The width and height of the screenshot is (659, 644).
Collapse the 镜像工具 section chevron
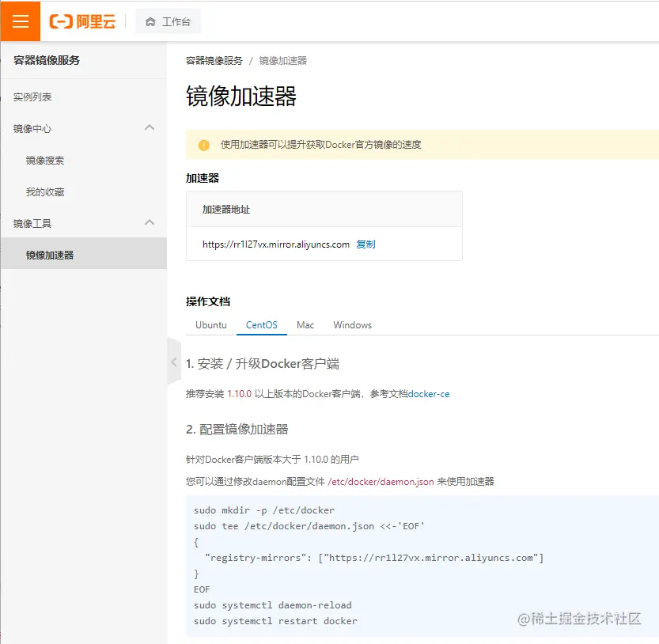[x=150, y=222]
